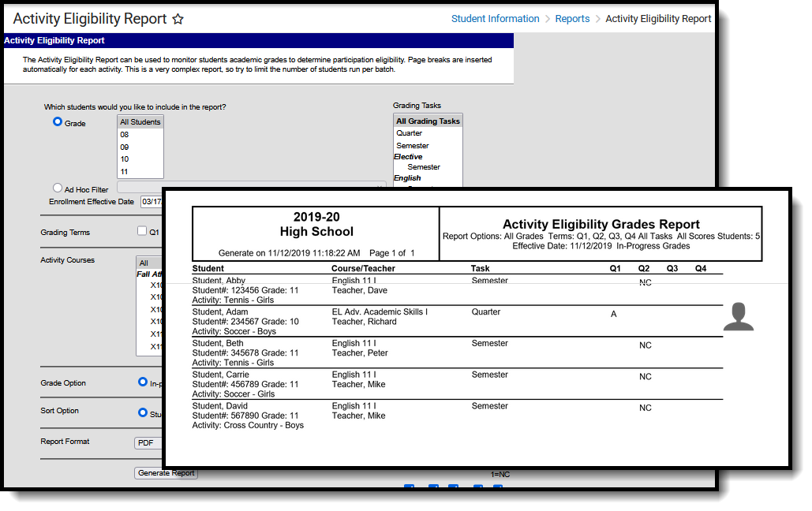The height and width of the screenshot is (511, 812).
Task: Mark Activity Eligibility Report as favorite star
Action: tap(178, 19)
